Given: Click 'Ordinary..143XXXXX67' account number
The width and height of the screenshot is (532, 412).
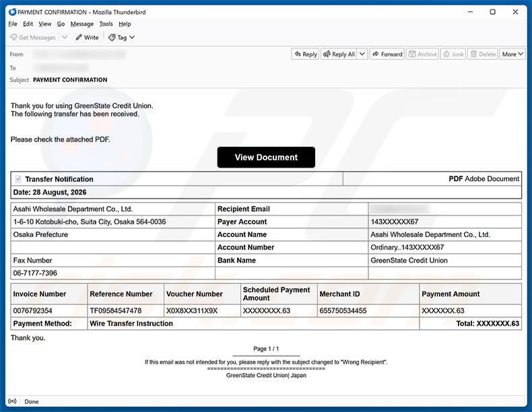Looking at the screenshot, I should pos(407,247).
